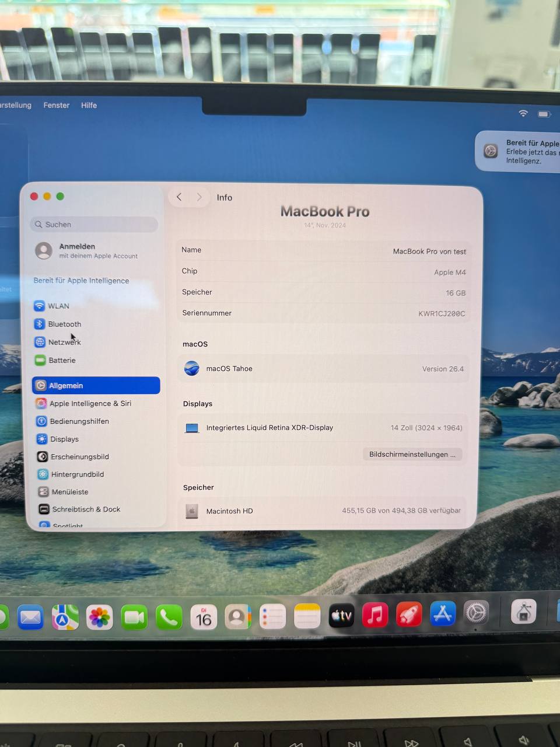
Task: Open the Apple Intelligence notification banner
Action: (518, 151)
